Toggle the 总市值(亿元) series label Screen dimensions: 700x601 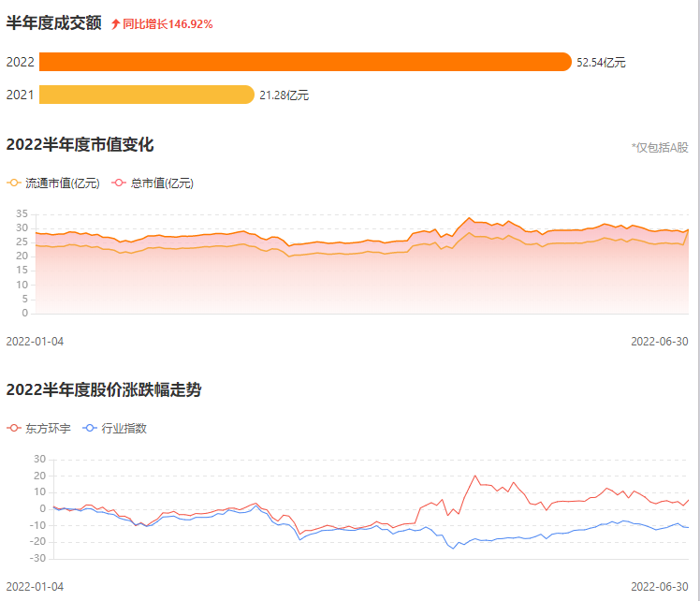coord(162,183)
